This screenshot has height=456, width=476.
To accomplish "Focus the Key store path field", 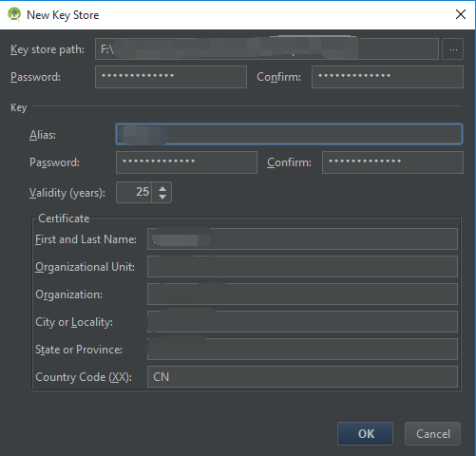I will [x=267, y=49].
